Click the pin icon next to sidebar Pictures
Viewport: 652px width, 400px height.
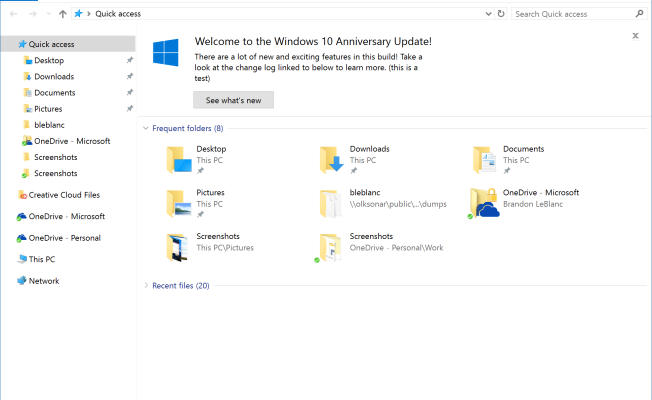[x=130, y=109]
